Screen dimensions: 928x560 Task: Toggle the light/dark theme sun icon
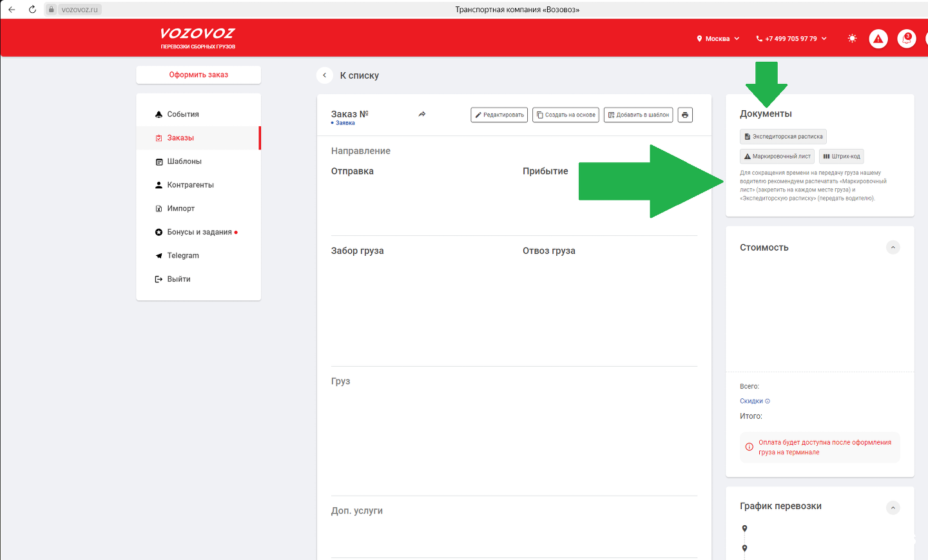(852, 39)
